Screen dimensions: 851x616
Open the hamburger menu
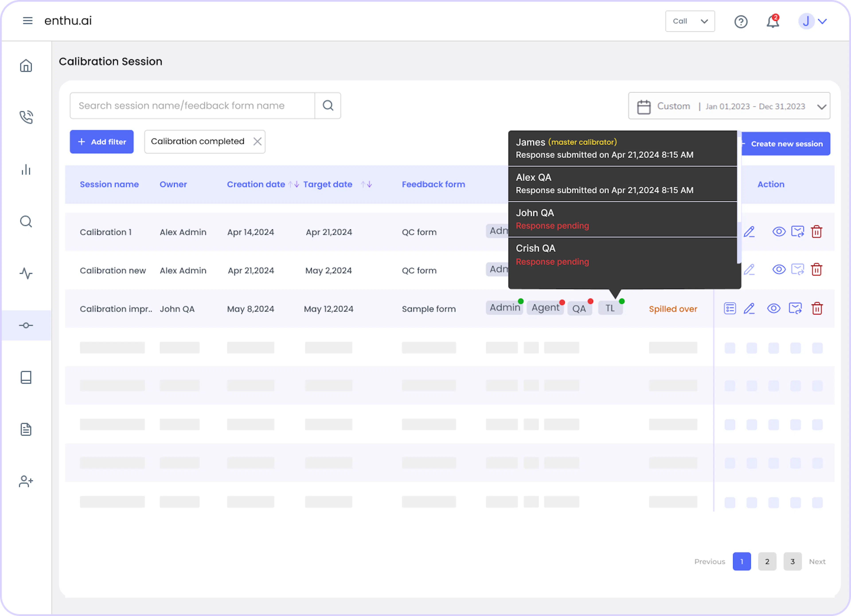[27, 21]
